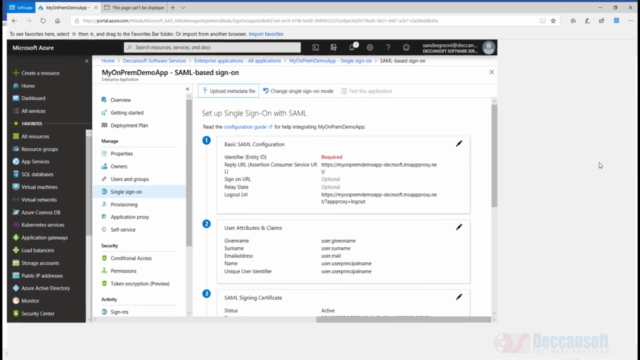Viewport: 640px width, 360px height.
Task: Open the directory and subscription filter icon
Action: coord(333,47)
